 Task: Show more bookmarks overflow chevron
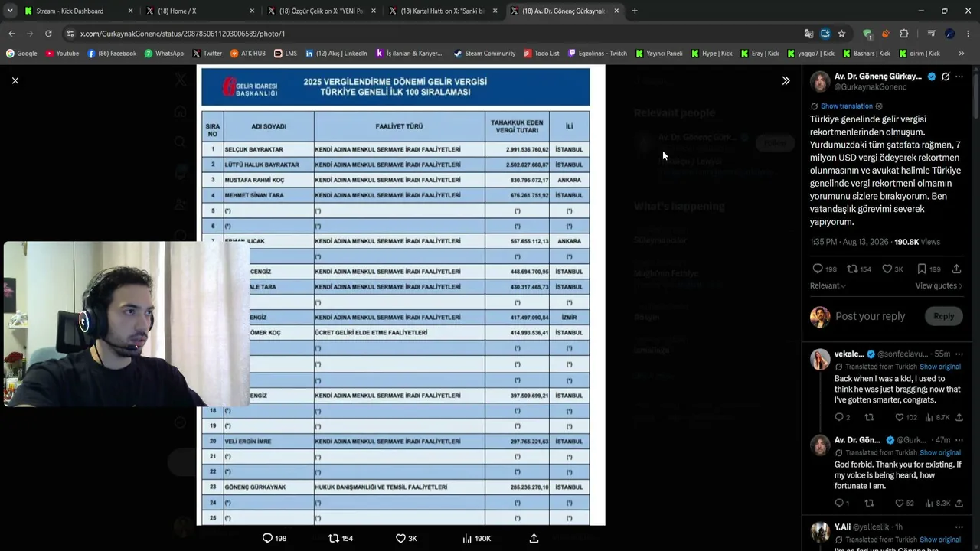pyautogui.click(x=962, y=54)
